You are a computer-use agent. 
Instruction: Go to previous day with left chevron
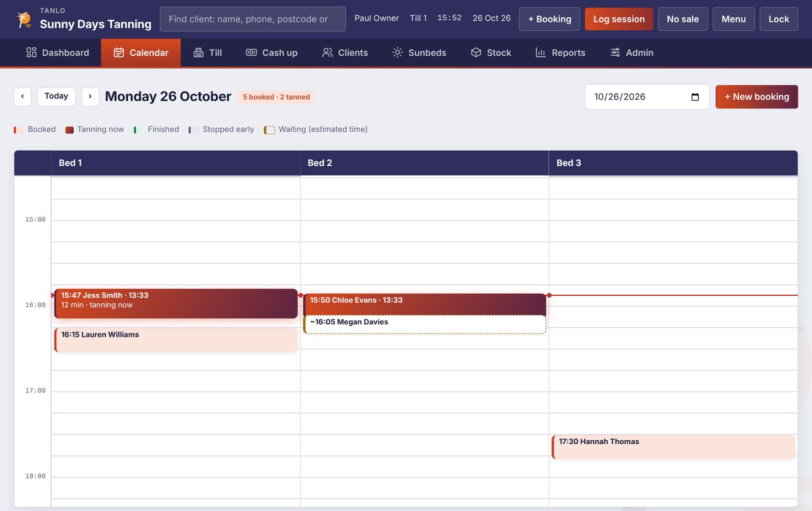[x=23, y=96]
